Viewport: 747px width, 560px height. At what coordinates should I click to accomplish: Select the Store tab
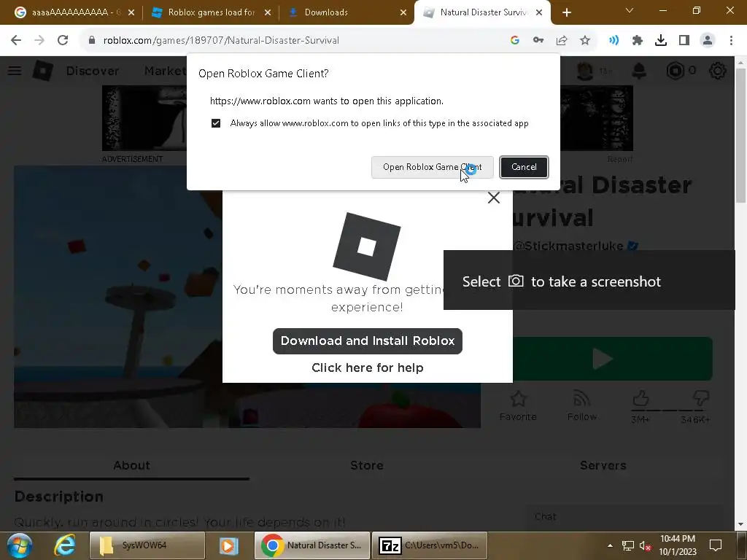[x=367, y=466]
